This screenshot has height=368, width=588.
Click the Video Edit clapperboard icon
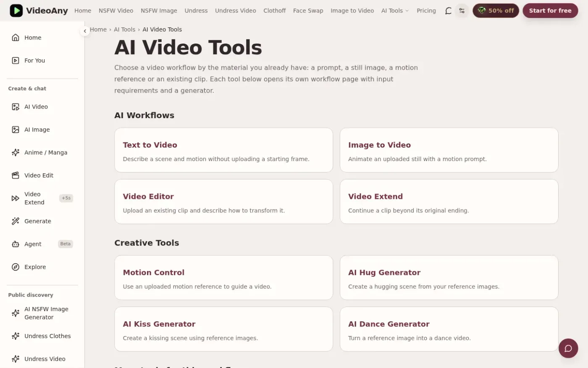click(16, 175)
